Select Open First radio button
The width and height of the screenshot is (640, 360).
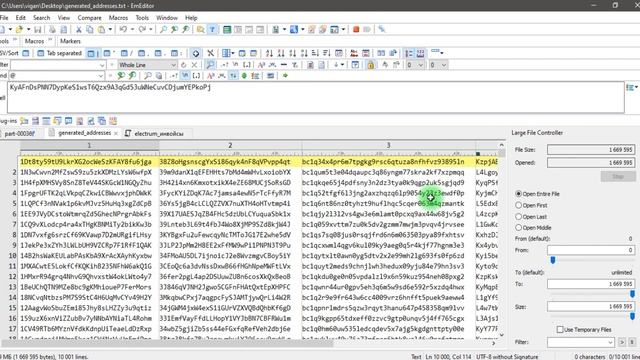pos(518,205)
